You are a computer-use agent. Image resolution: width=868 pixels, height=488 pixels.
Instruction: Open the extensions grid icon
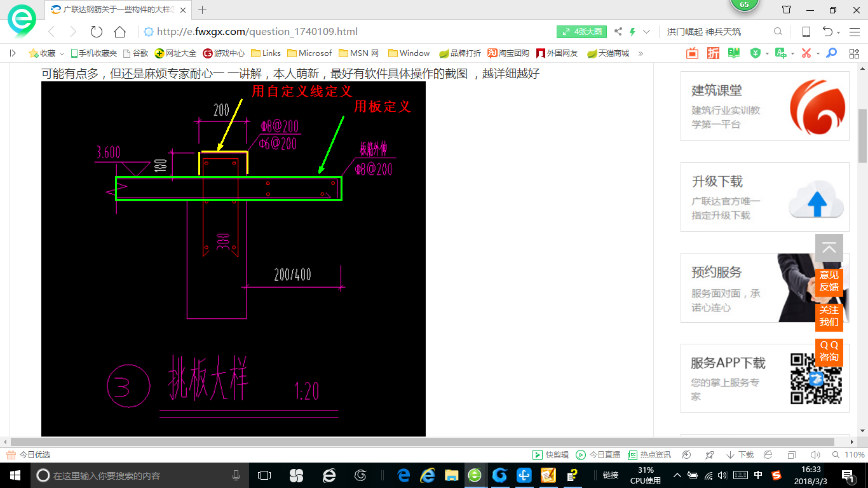click(853, 53)
